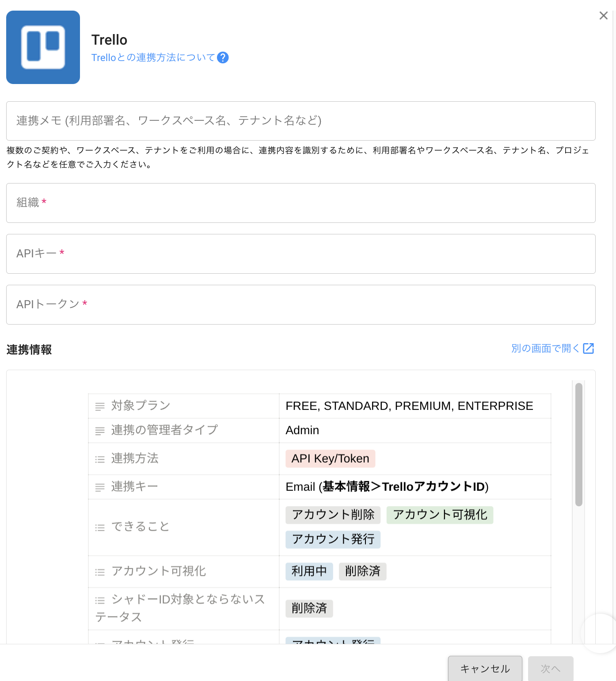Click the list icon beside 対象プラン

(x=100, y=406)
